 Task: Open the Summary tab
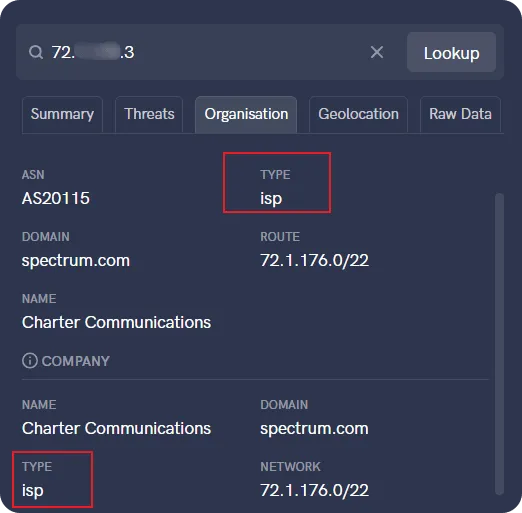(62, 114)
